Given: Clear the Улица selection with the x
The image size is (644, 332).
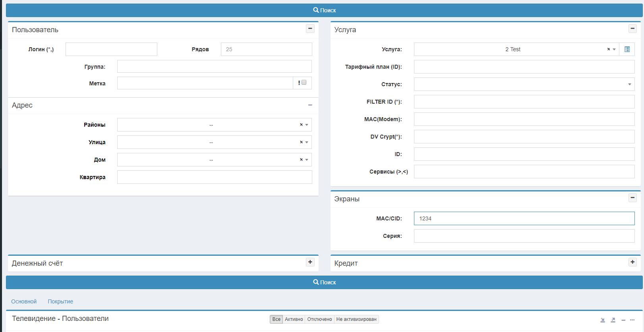Looking at the screenshot, I should tap(301, 142).
